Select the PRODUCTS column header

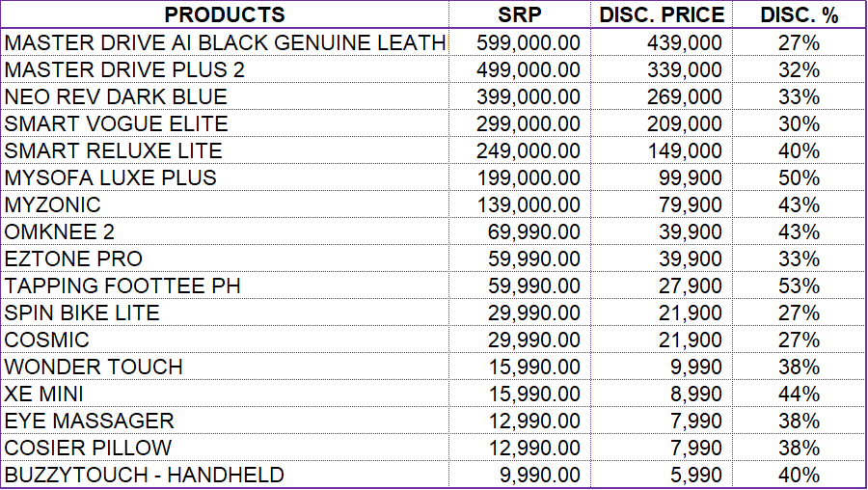point(225,14)
